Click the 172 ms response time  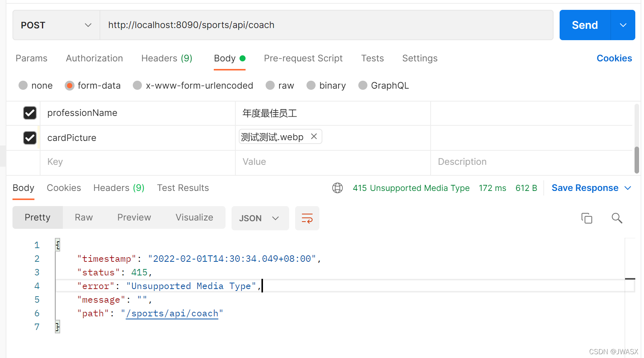[x=492, y=188]
